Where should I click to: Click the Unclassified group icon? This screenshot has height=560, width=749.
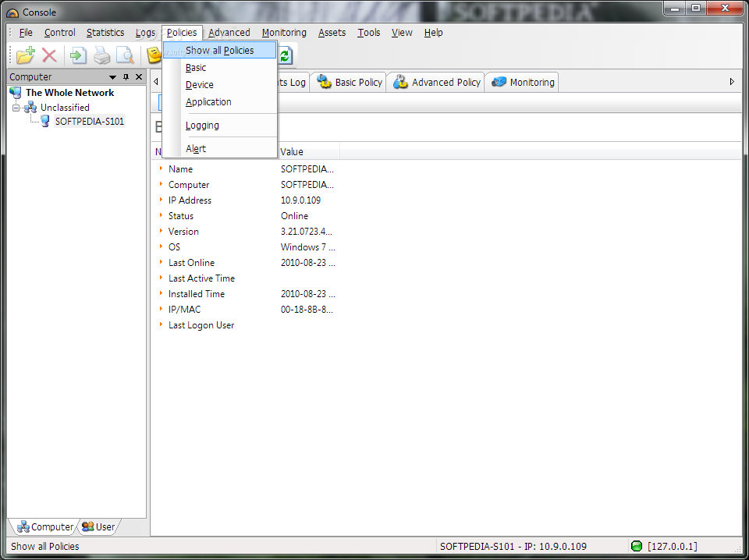[30, 108]
